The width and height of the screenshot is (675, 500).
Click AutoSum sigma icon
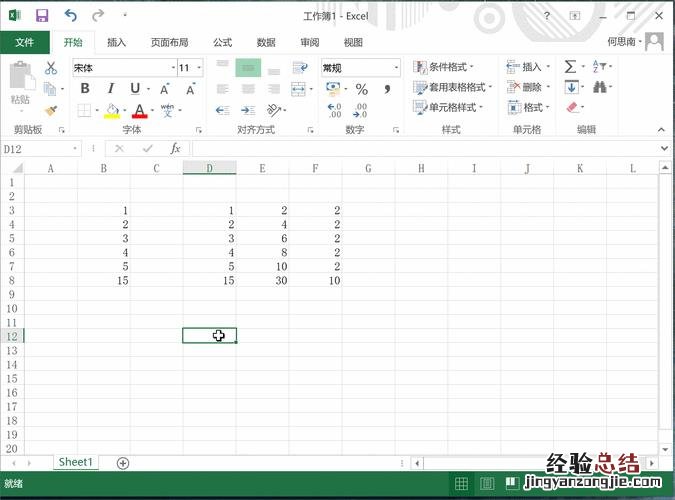(570, 67)
